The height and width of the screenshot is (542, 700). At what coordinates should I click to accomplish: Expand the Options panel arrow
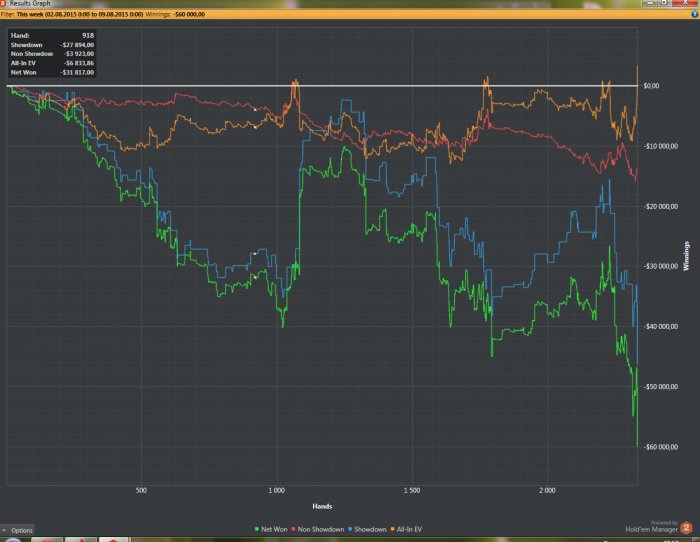[5, 530]
